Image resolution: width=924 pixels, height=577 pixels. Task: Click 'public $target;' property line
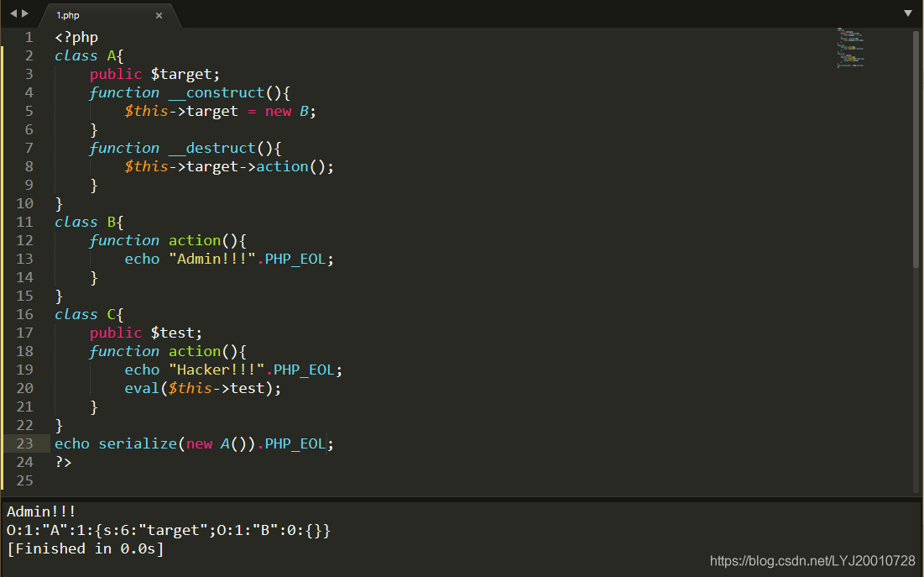tap(154, 75)
